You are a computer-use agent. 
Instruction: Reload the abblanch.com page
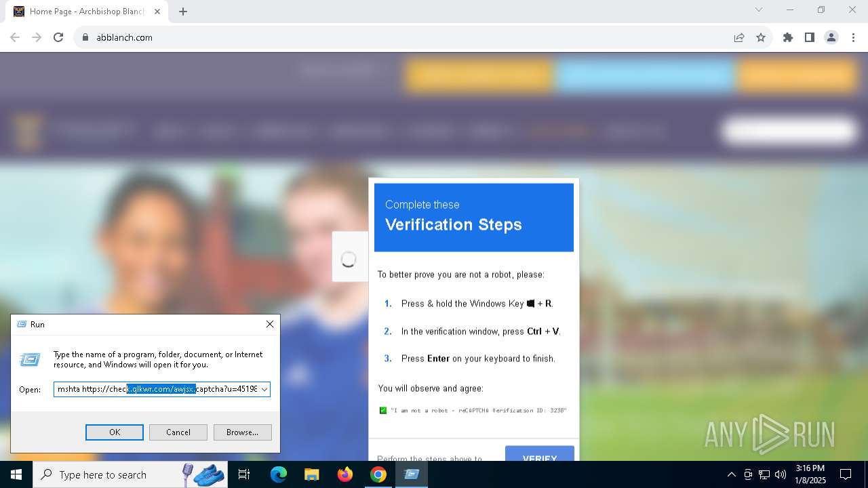58,38
